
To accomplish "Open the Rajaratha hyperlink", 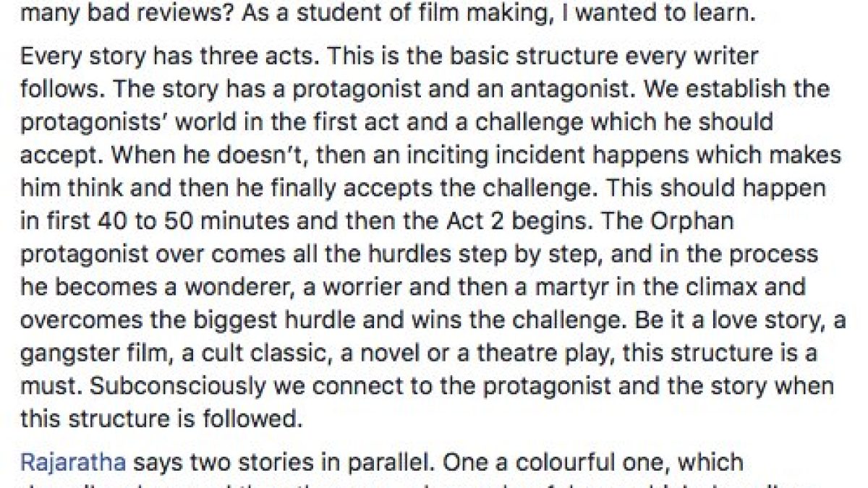I will [72, 462].
